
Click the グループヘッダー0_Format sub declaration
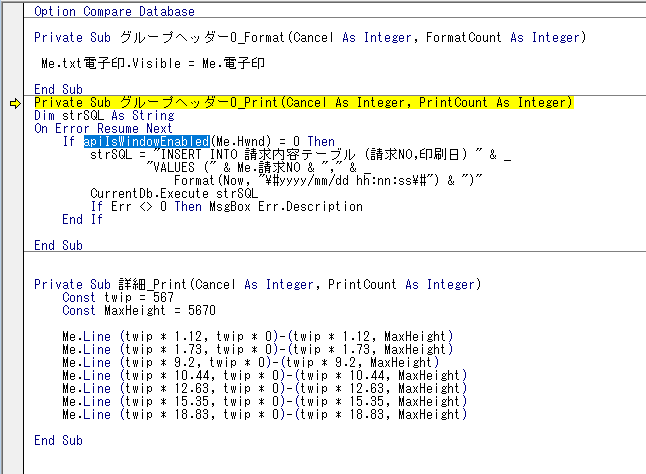click(x=310, y=37)
